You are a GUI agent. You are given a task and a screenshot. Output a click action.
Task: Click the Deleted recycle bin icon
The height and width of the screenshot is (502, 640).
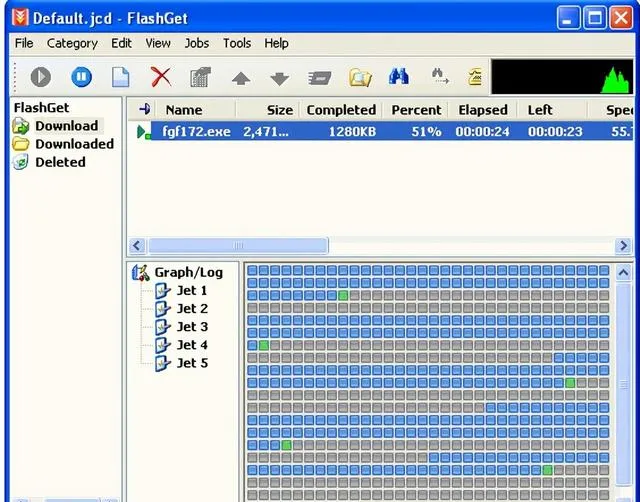(20, 162)
